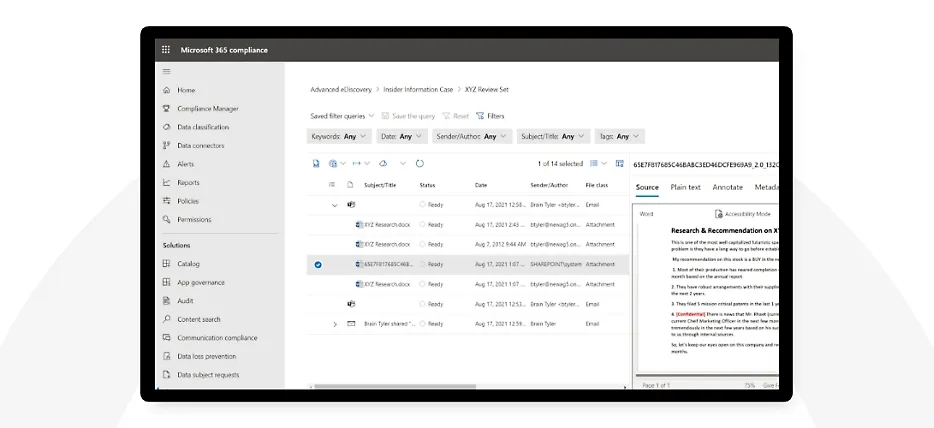Screen dimensions: 934x428
Task: Collapse the first email thread chevron
Action: pos(335,205)
